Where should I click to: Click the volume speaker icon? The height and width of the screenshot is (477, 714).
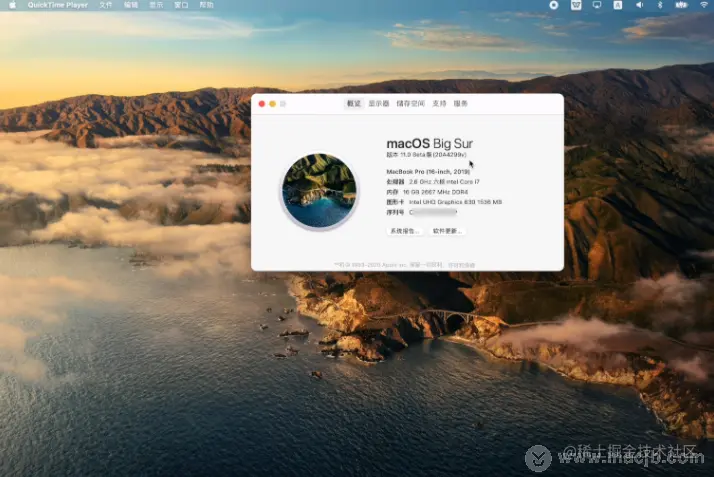[639, 5]
